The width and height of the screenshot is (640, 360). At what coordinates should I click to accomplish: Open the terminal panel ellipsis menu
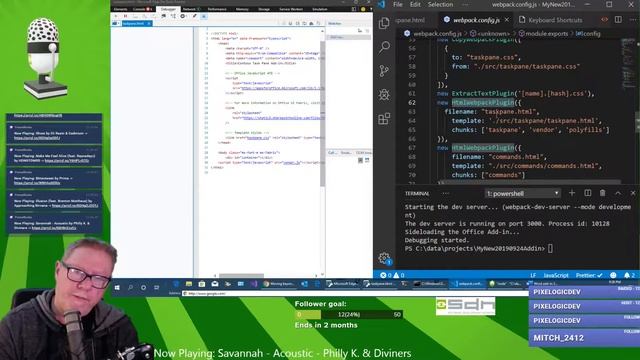click(x=446, y=193)
